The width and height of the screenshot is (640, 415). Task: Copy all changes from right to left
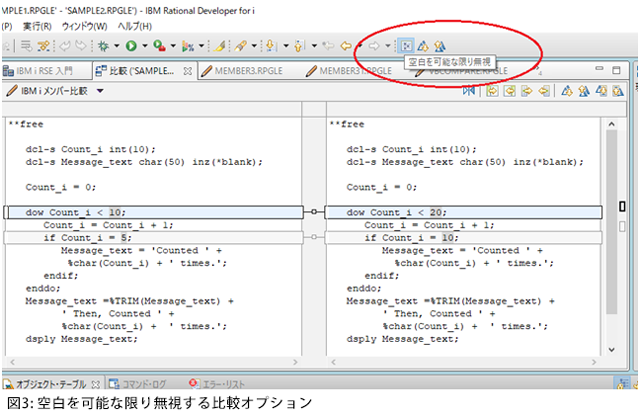(x=510, y=91)
